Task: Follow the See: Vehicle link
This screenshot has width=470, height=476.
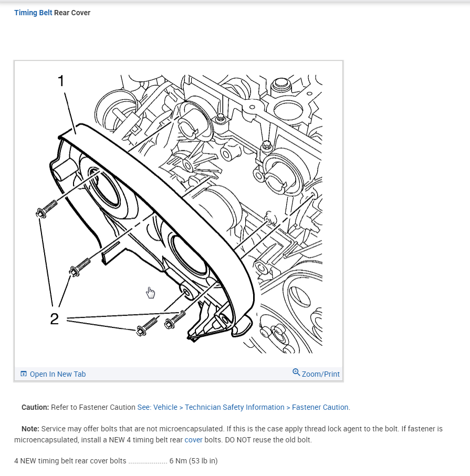Action: 157,407
